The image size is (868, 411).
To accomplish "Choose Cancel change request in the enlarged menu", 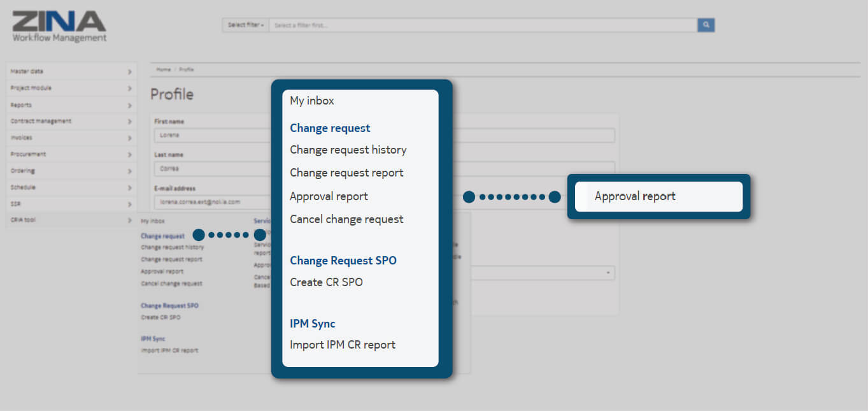I will 346,219.
